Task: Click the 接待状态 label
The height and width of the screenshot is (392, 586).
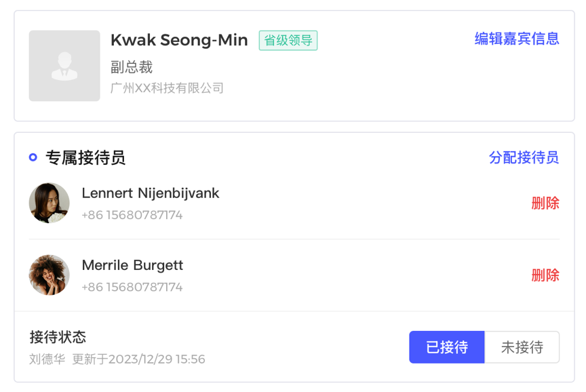Action: 58,337
